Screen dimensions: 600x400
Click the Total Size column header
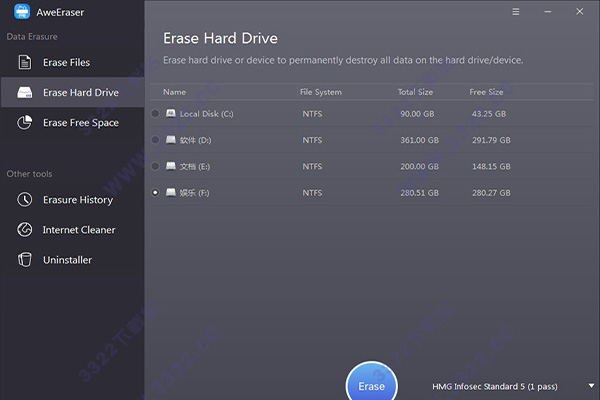[x=416, y=92]
